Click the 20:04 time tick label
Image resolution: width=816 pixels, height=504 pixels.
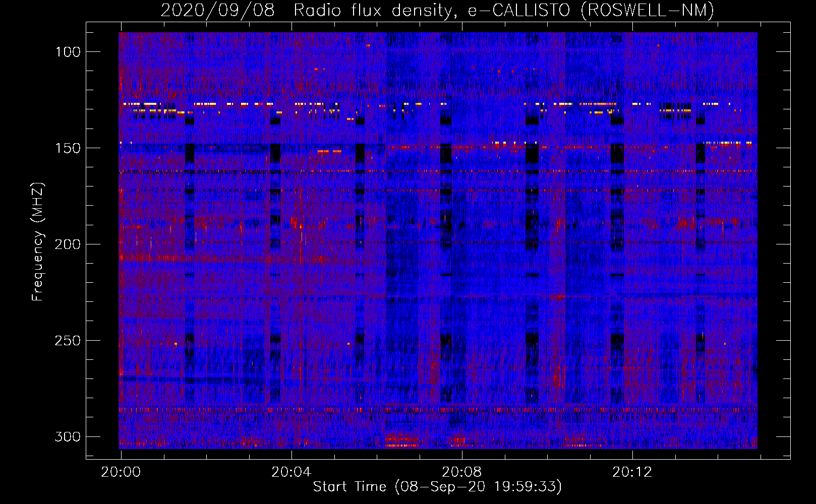[x=292, y=472]
